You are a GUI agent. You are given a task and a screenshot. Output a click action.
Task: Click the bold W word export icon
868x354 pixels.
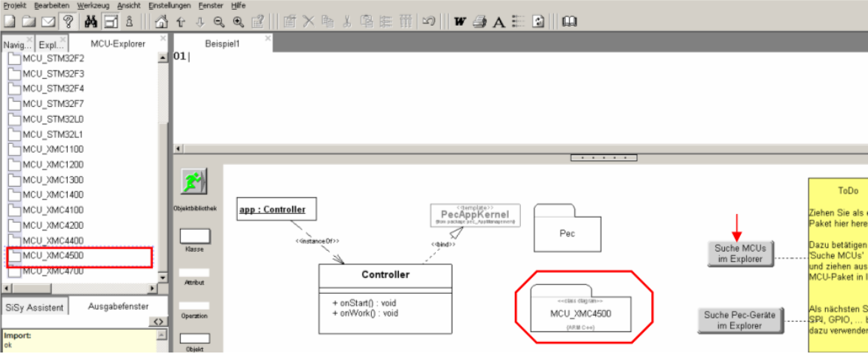point(460,21)
